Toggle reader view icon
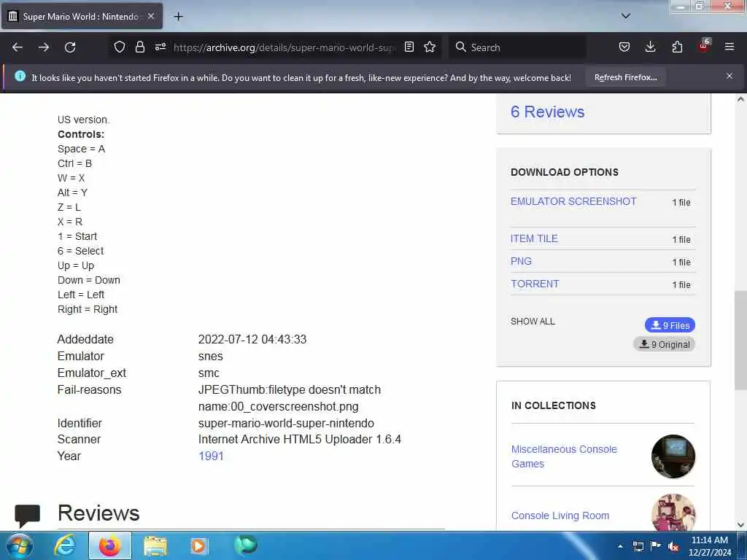Image resolution: width=747 pixels, height=560 pixels. point(409,47)
